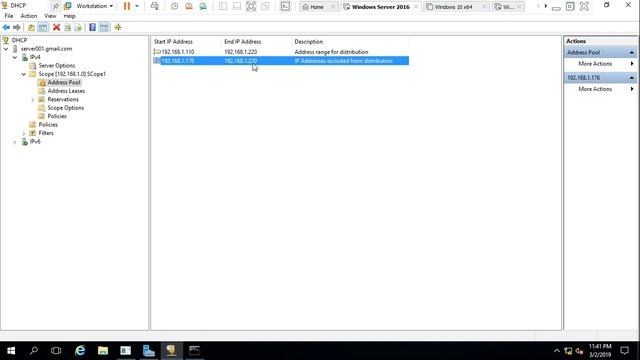Screen dimensions: 640x360
Task: Select the 192.168.1.110 address range row
Action: coord(281,52)
